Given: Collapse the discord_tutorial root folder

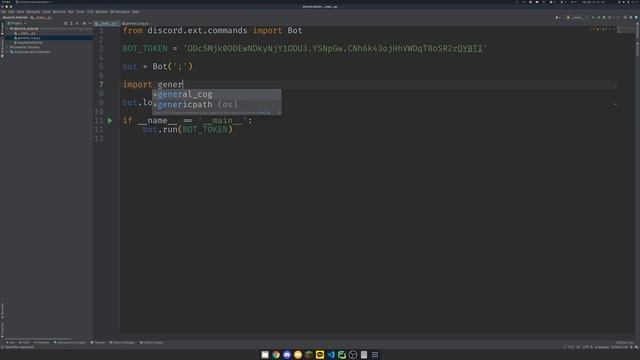Looking at the screenshot, I should click(x=8, y=29).
